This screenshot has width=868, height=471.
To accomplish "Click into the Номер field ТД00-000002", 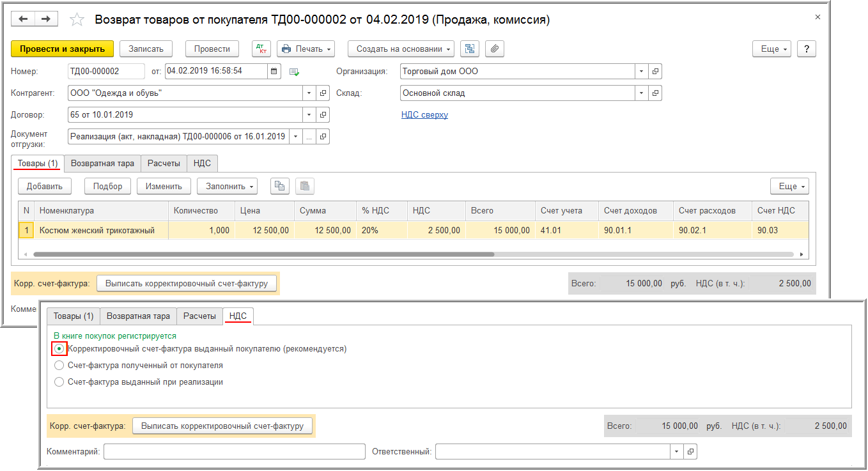I will point(105,71).
